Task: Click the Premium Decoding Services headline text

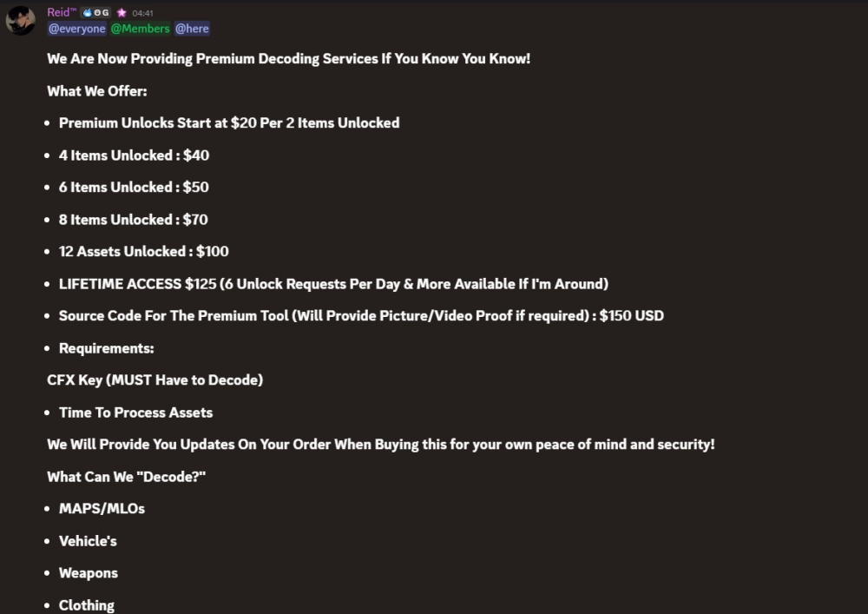Action: pyautogui.click(x=288, y=59)
